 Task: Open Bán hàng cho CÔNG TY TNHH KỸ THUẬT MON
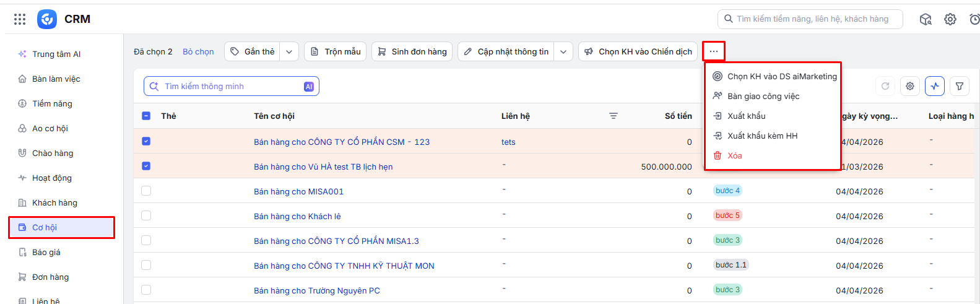(x=344, y=266)
